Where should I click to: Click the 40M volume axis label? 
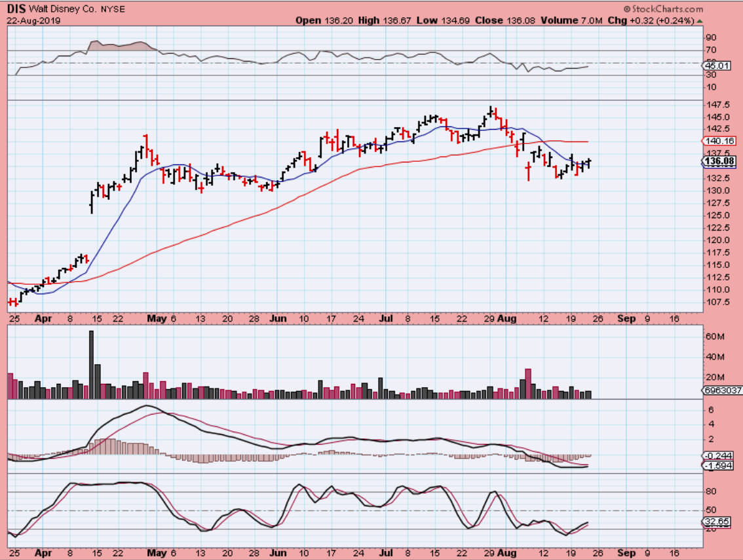(715, 357)
